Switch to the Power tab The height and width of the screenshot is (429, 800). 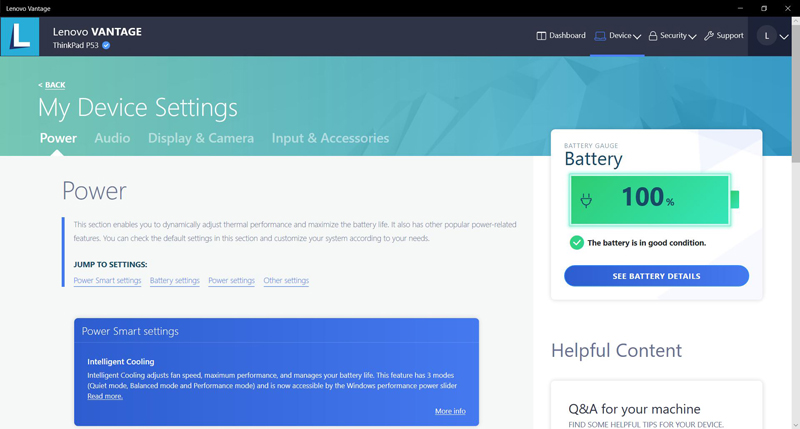[58, 138]
